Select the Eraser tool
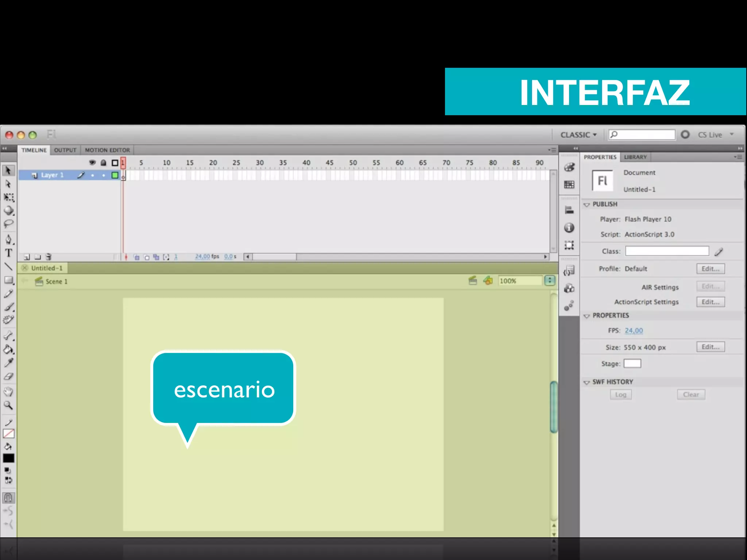 [x=8, y=377]
